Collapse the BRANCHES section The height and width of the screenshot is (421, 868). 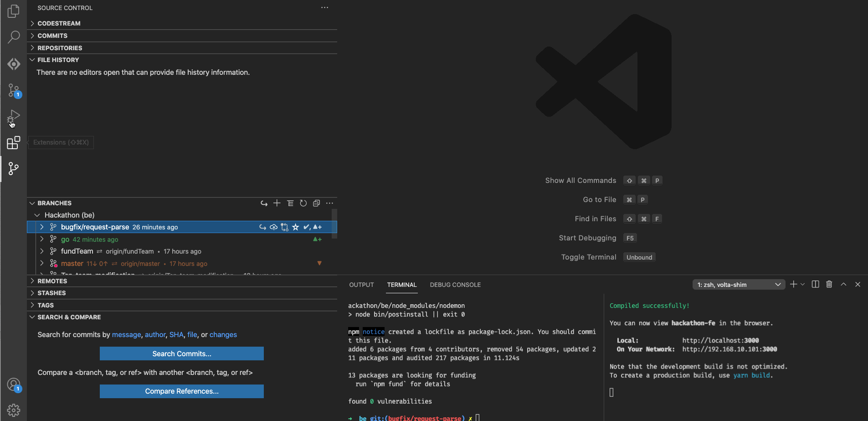(x=32, y=203)
